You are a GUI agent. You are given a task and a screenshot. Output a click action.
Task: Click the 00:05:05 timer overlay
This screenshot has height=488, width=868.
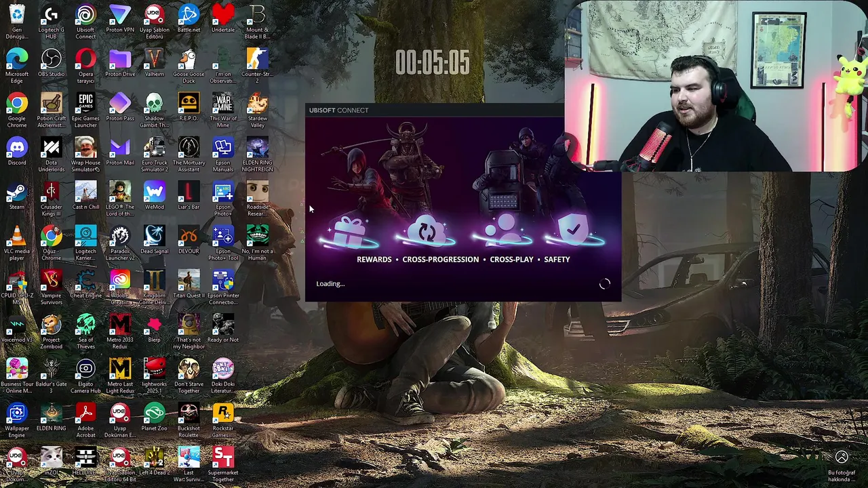click(x=433, y=63)
